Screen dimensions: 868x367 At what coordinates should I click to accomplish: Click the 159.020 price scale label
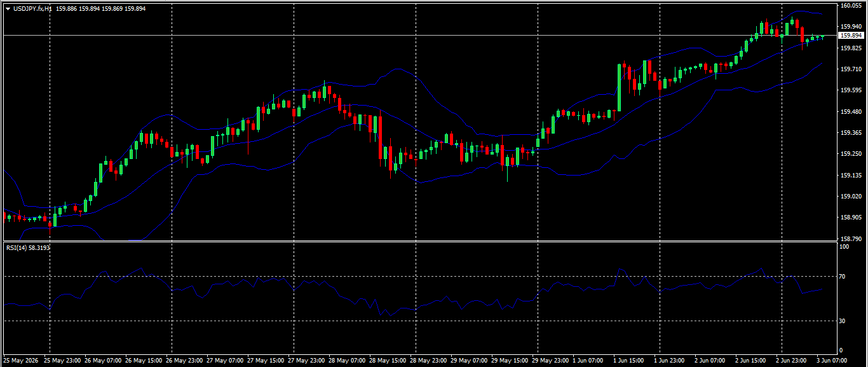click(x=850, y=196)
